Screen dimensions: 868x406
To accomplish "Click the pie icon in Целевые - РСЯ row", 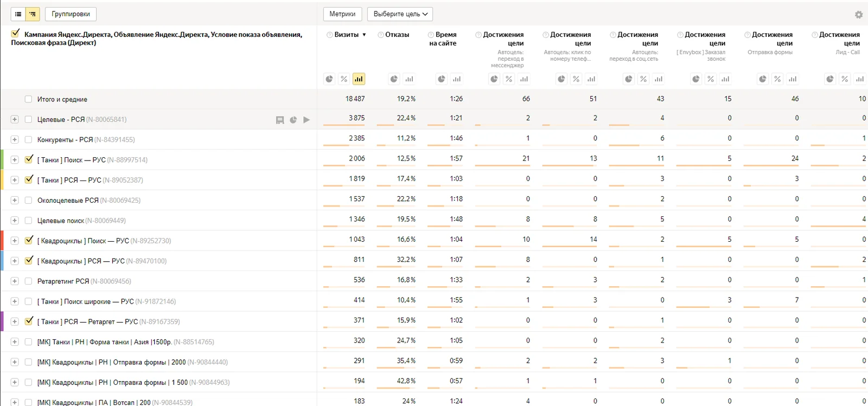I will tap(293, 120).
